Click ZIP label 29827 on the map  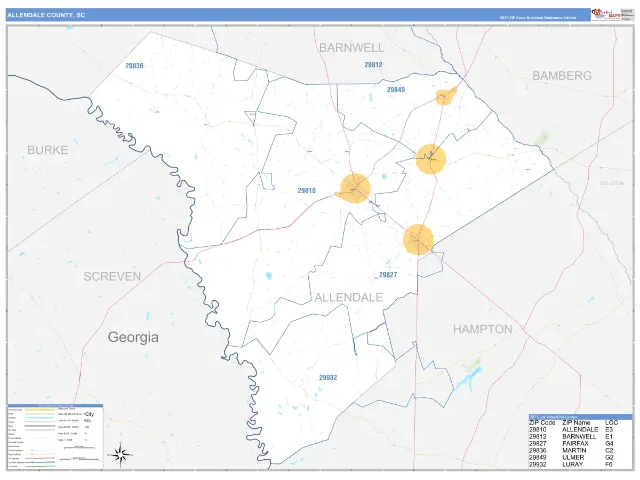(388, 275)
